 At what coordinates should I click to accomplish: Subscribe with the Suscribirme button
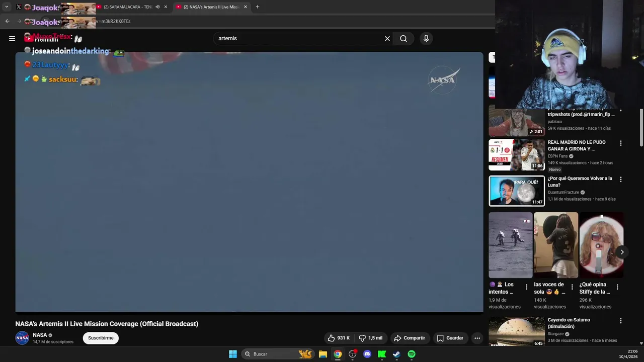[101, 338]
